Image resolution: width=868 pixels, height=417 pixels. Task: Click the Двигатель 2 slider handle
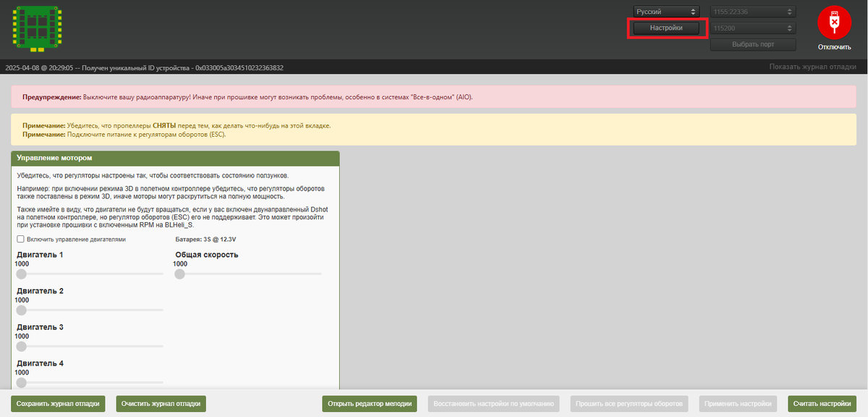tap(22, 310)
